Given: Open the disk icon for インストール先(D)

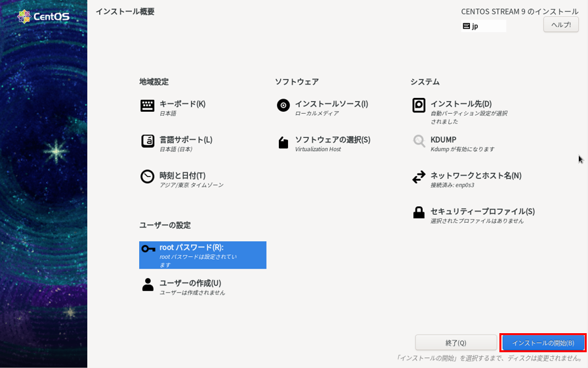Looking at the screenshot, I should tap(419, 106).
